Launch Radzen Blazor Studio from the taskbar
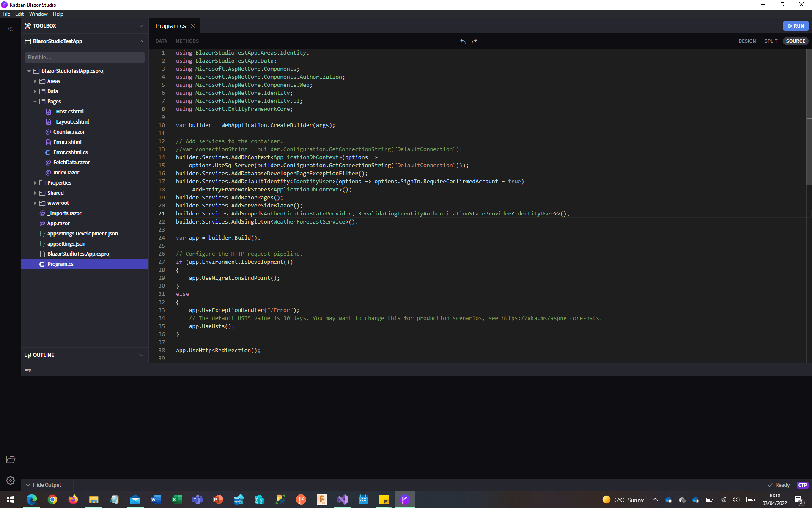Viewport: 812px width, 508px height. tap(405, 500)
